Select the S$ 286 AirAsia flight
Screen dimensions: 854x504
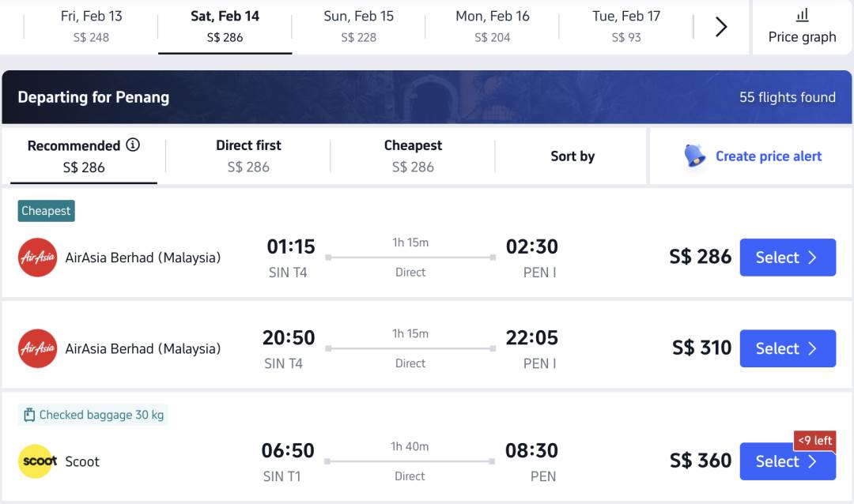click(787, 258)
